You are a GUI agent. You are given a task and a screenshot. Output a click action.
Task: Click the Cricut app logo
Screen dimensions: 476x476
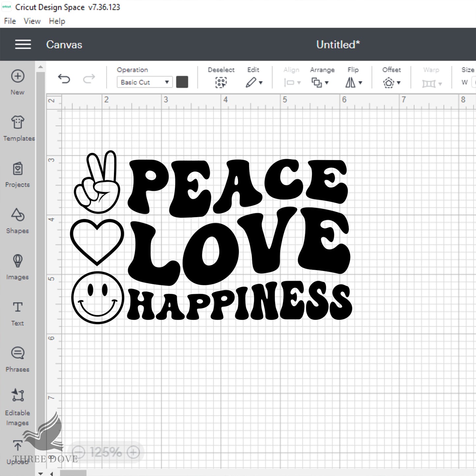coord(7,7)
